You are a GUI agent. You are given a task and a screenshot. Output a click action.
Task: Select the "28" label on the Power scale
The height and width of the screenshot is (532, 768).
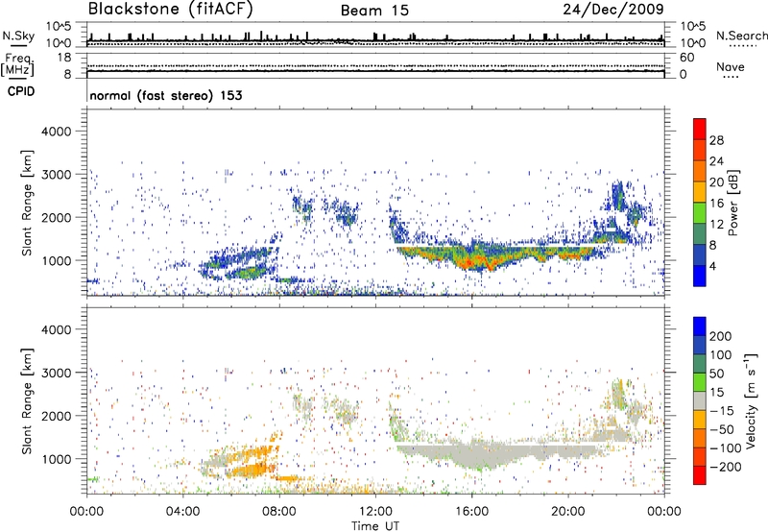716,140
